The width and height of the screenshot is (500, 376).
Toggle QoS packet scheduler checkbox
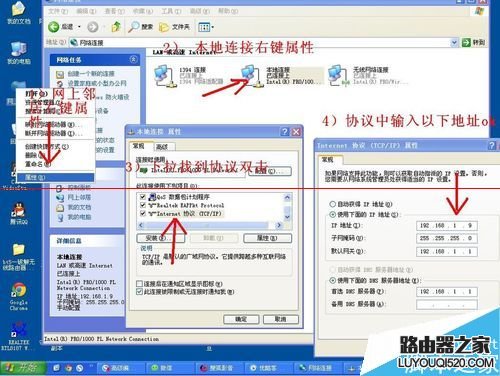click(x=143, y=197)
